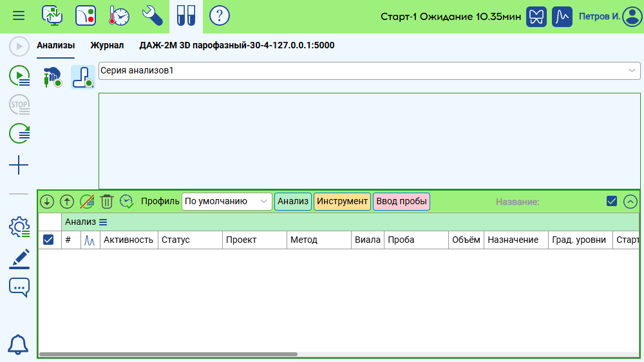The image size is (644, 362).
Task: Toggle the checkbox next to Название
Action: [612, 202]
